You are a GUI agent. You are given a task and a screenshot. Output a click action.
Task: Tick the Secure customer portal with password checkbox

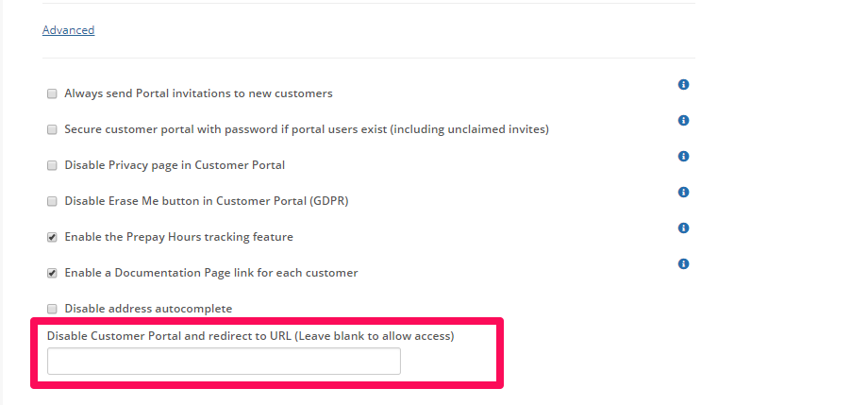click(x=52, y=130)
